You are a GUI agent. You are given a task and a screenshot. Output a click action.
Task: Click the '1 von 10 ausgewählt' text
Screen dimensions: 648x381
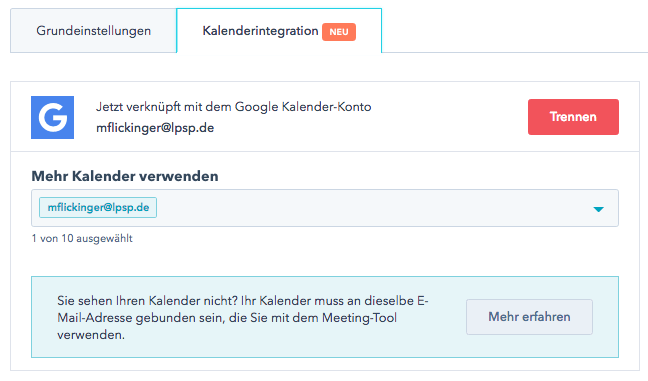pos(82,238)
